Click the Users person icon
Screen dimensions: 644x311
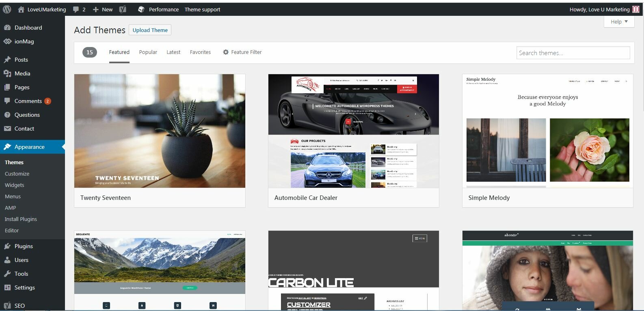[7, 260]
